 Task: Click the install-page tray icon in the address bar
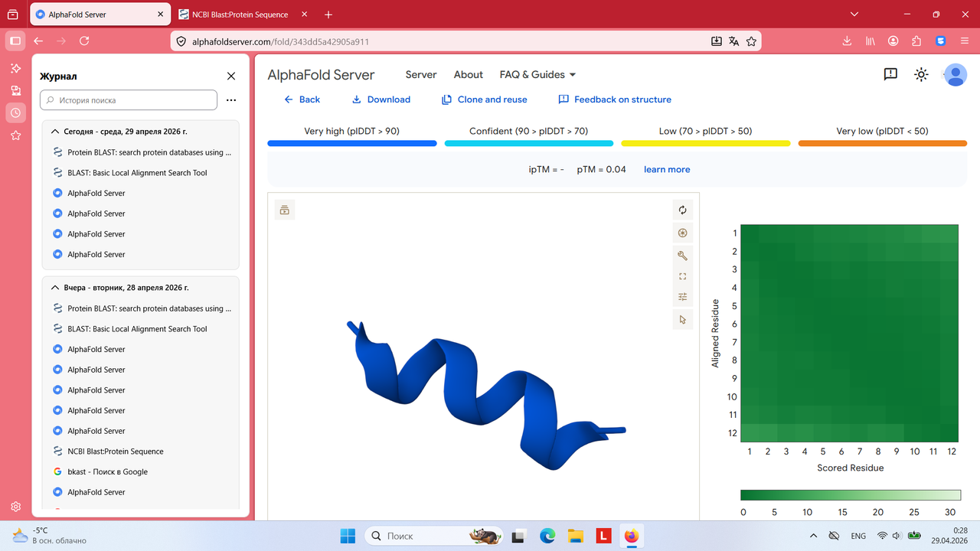point(716,41)
